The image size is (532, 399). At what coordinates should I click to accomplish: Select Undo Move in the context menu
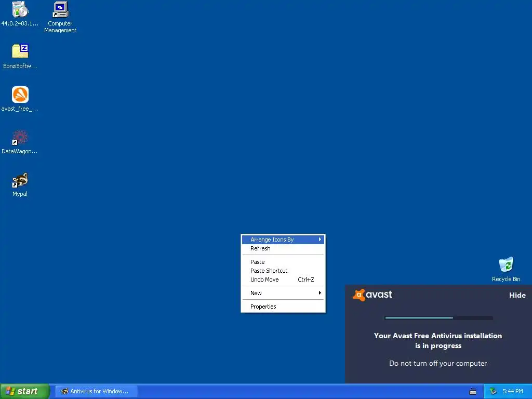click(x=283, y=280)
